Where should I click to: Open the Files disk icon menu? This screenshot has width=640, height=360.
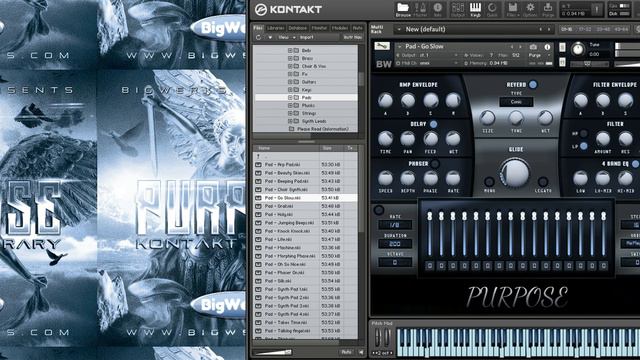pyautogui.click(x=512, y=10)
